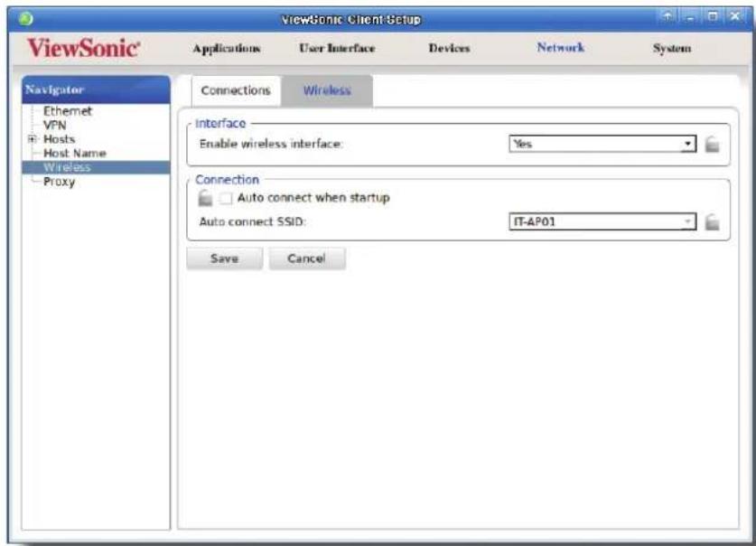The image size is (756, 546).
Task: Save the wireless settings
Action: pyautogui.click(x=225, y=259)
